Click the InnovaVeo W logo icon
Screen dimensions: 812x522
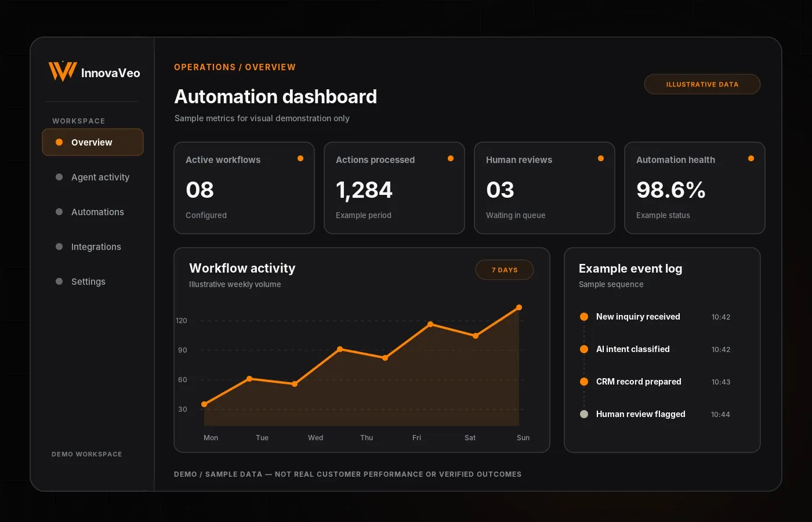(x=63, y=71)
